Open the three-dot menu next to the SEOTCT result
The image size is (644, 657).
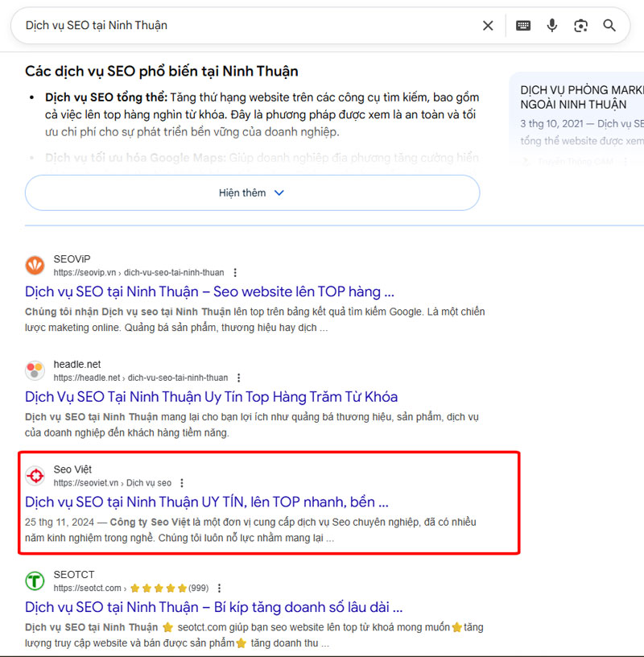218,588
